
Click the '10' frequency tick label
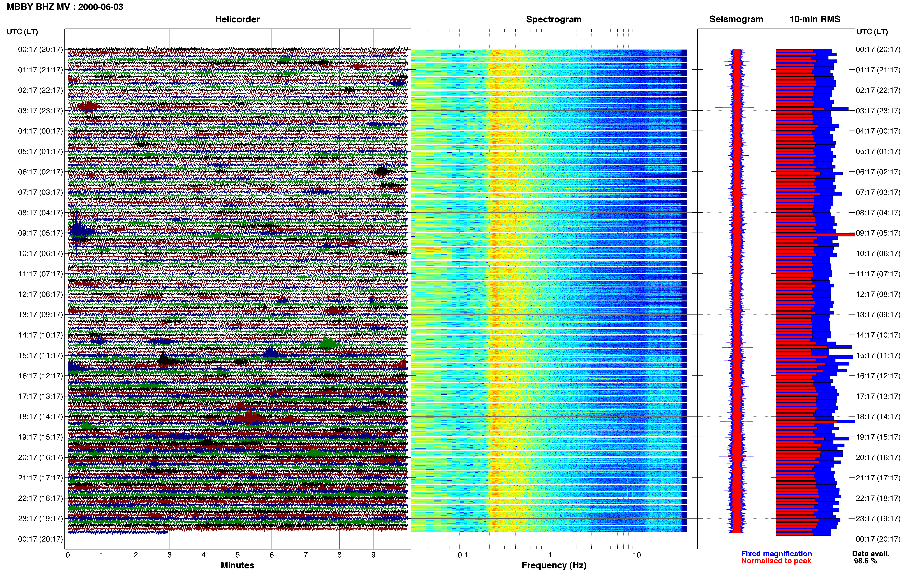636,555
